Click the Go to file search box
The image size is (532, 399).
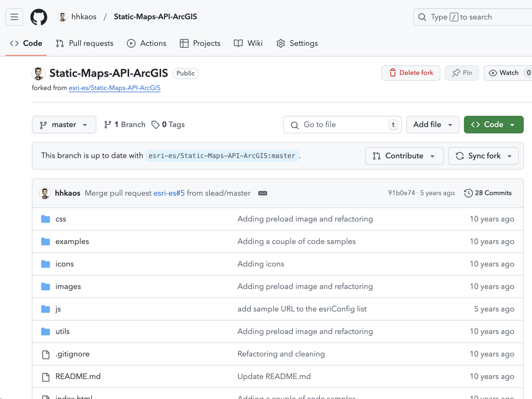click(x=342, y=125)
